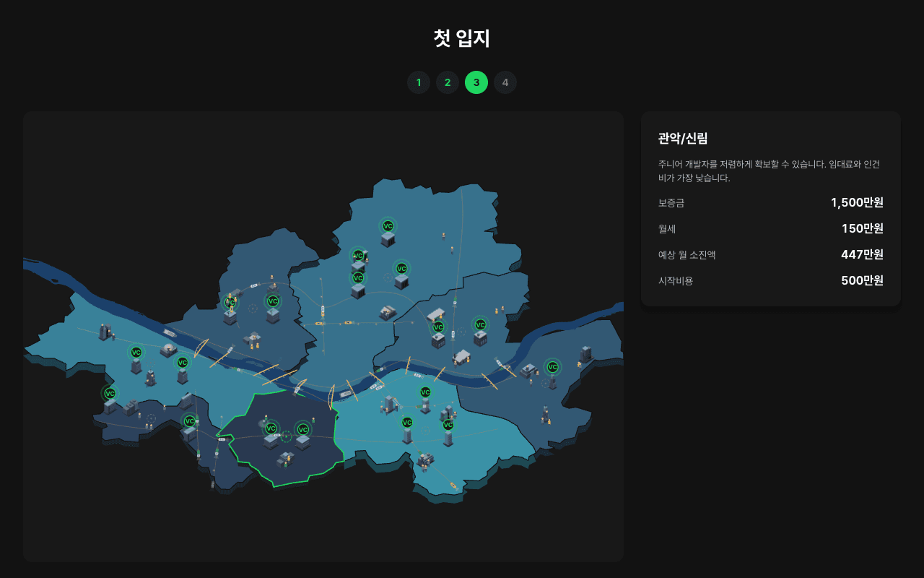Click the 시작비용 label
The width and height of the screenshot is (924, 578).
click(676, 281)
